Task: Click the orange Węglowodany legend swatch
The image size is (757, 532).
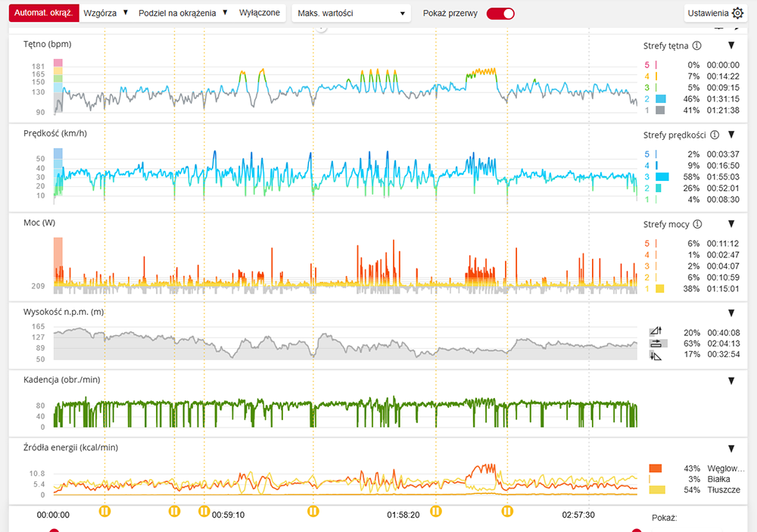Action: pos(656,468)
